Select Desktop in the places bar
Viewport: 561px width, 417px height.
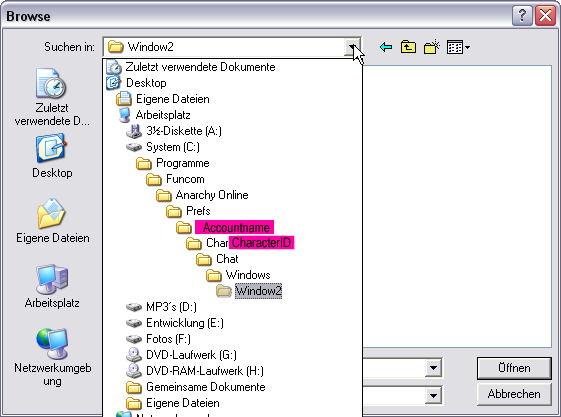coord(52,156)
